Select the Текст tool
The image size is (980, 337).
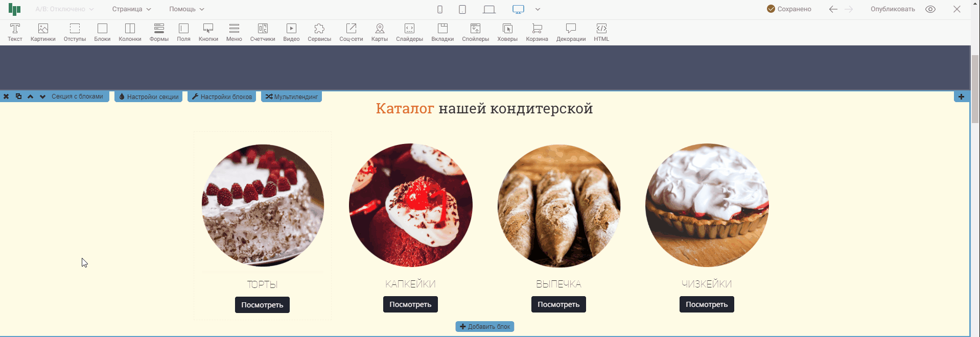(x=15, y=32)
